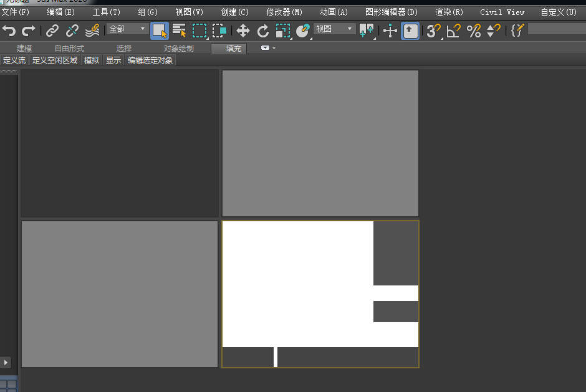
Task: Open the 视图 reference coordinate dropdown
Action: 334,29
